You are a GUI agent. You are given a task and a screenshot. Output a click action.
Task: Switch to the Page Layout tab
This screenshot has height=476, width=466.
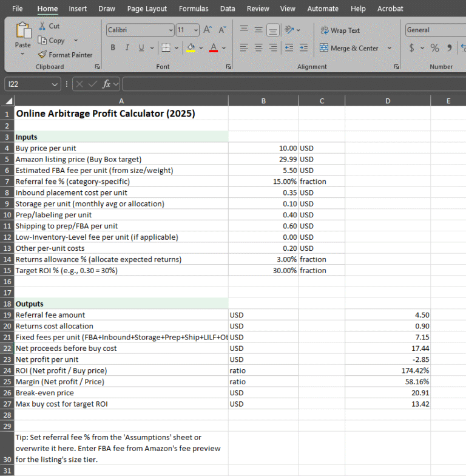click(x=147, y=8)
